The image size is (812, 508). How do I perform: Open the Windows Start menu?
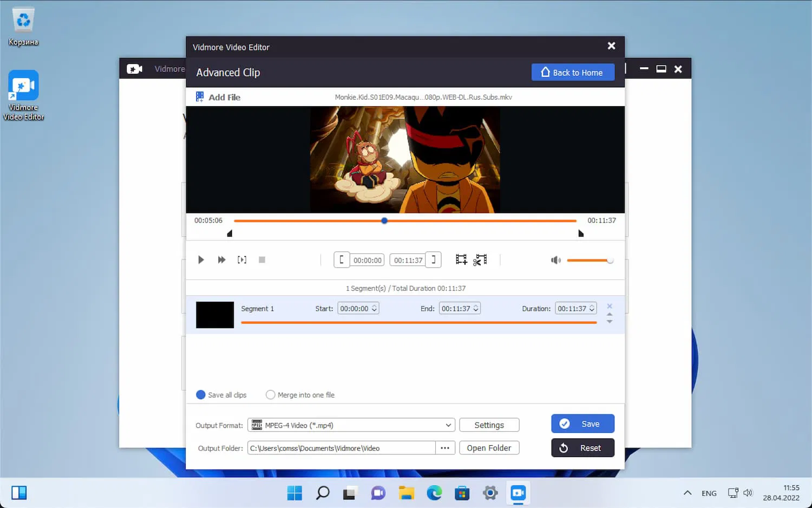tap(294, 493)
